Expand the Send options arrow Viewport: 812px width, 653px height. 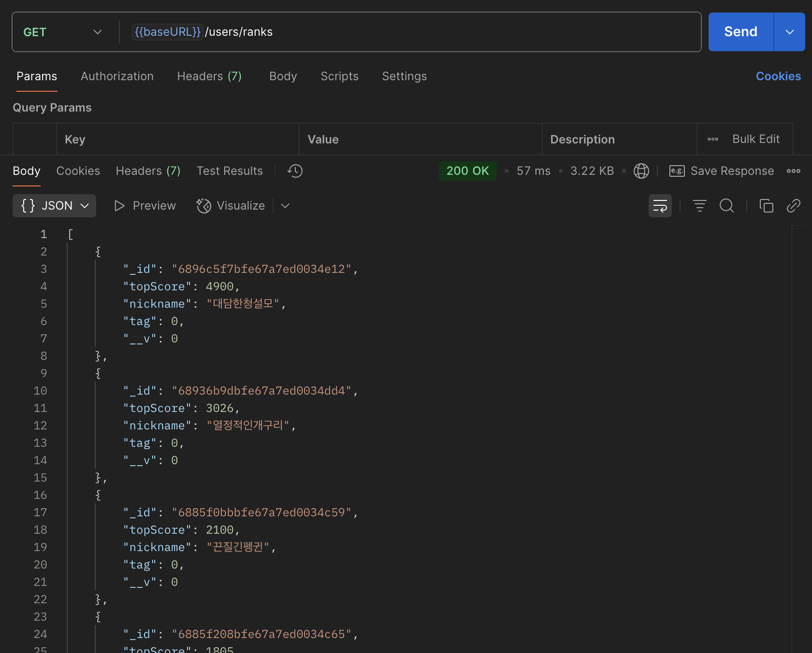[790, 32]
